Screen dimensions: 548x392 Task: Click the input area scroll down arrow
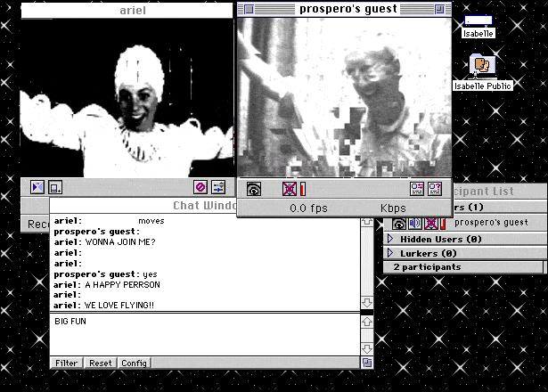[367, 348]
